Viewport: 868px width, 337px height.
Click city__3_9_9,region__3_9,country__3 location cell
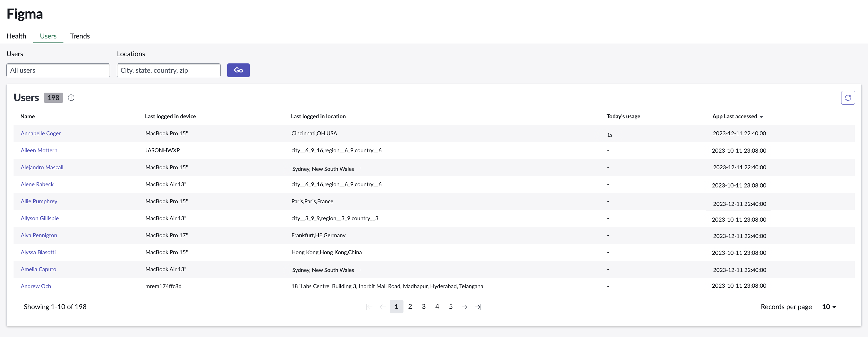click(335, 218)
